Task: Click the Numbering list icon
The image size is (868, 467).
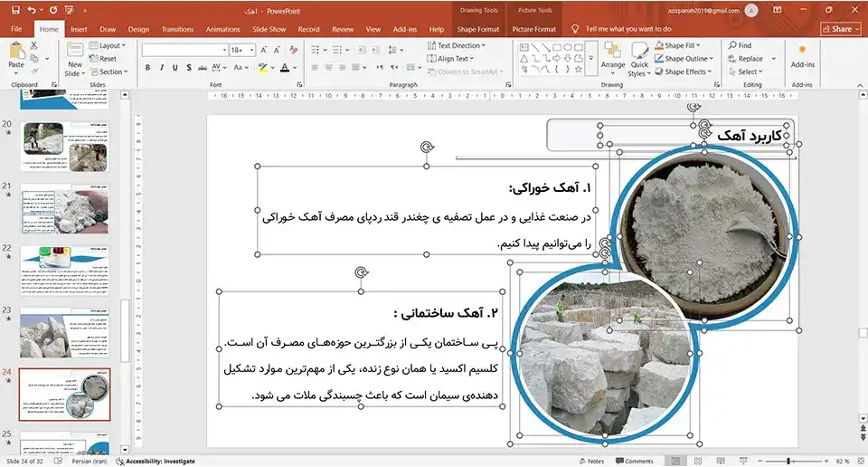Action: pyautogui.click(x=337, y=50)
